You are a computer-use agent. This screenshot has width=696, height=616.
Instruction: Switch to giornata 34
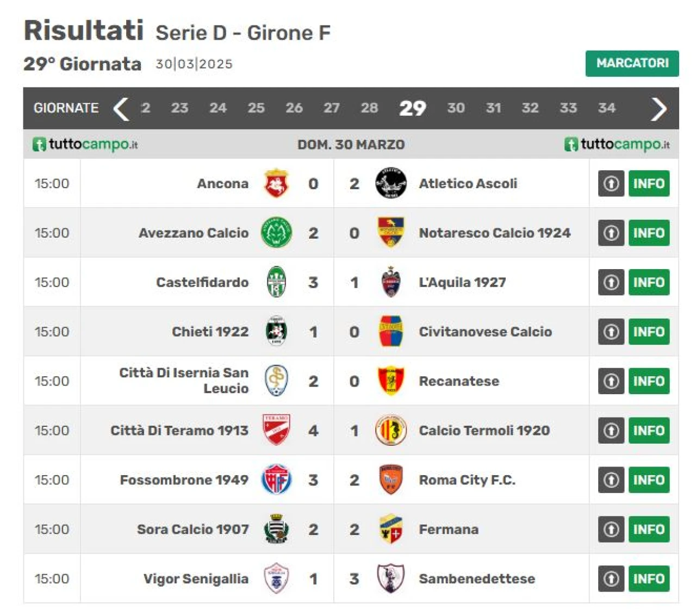(x=607, y=108)
